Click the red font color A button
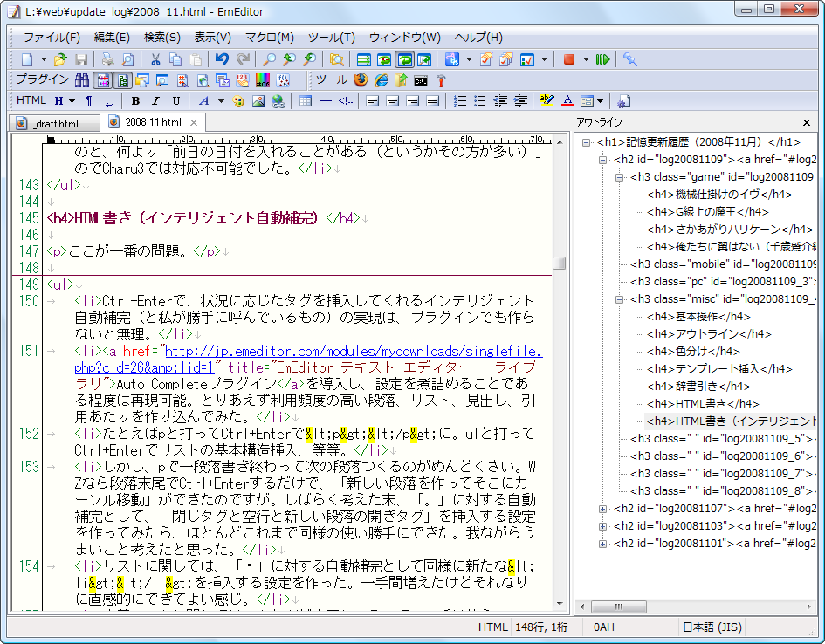Image resolution: width=825 pixels, height=644 pixels. tap(567, 101)
